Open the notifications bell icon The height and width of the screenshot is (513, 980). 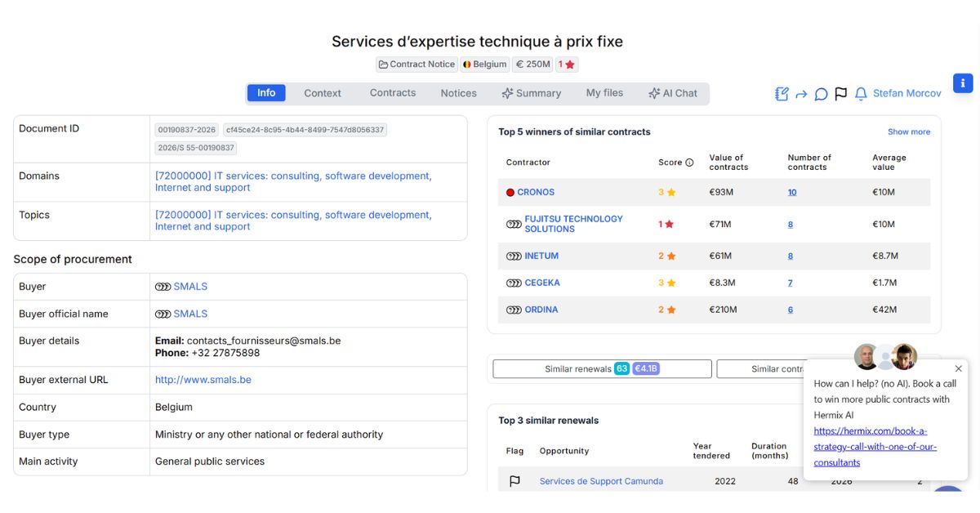click(860, 94)
